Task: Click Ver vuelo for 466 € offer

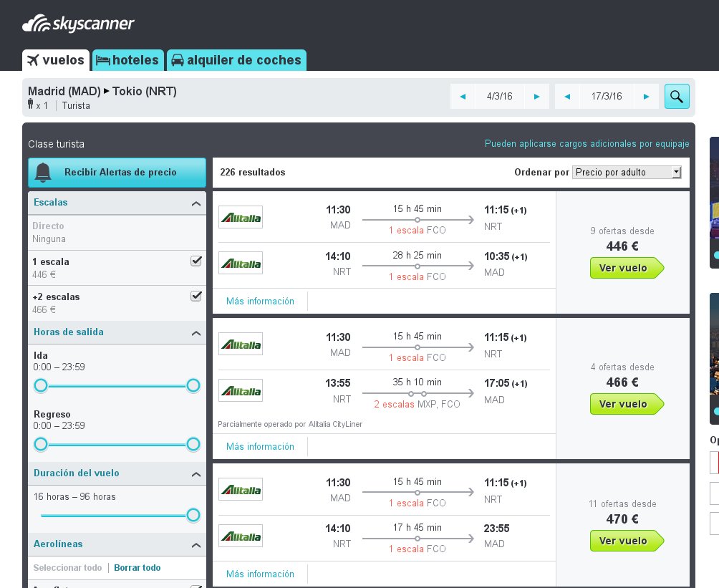Action: coord(627,404)
